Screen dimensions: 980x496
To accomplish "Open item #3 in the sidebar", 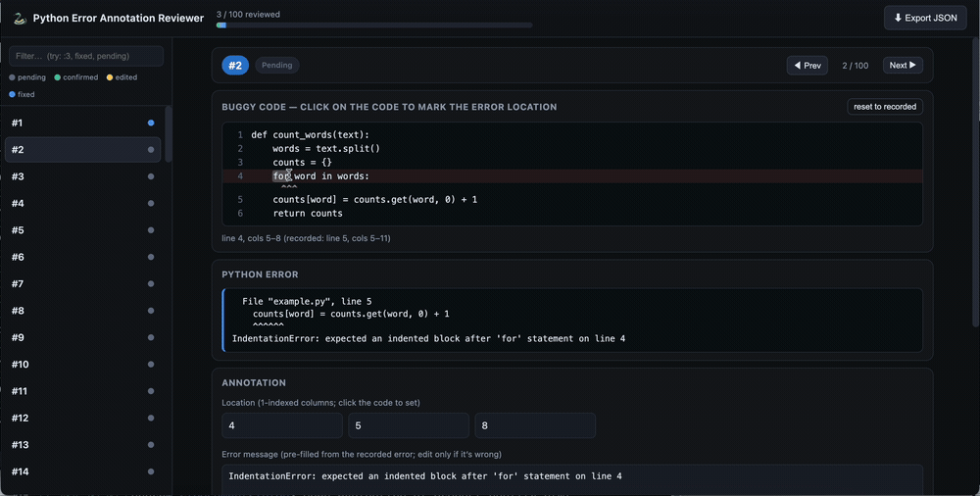I will (82, 176).
